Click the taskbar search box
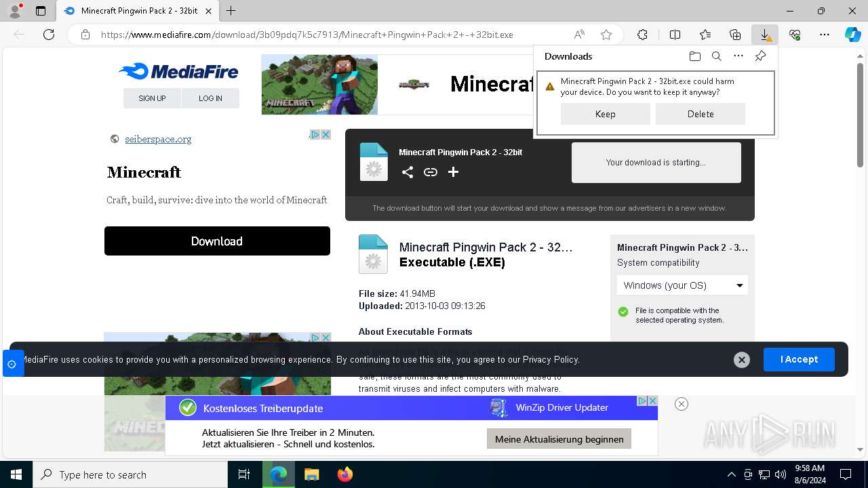The width and height of the screenshot is (868, 488). (x=130, y=474)
